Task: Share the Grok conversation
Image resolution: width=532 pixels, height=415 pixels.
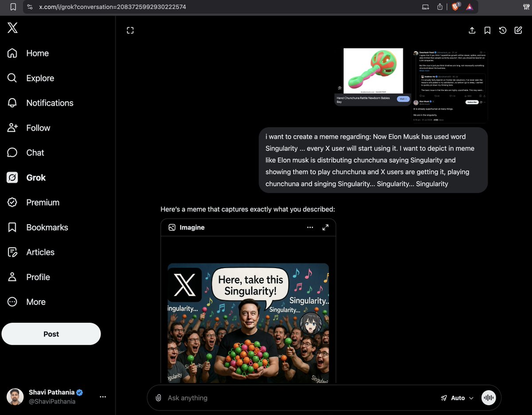Action: pos(472,30)
